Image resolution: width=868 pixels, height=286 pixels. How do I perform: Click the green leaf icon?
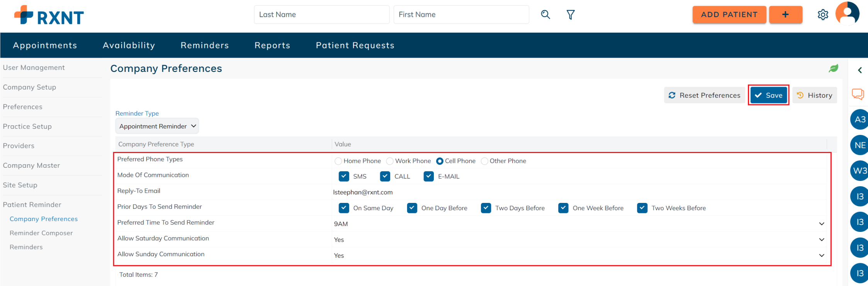[833, 68]
